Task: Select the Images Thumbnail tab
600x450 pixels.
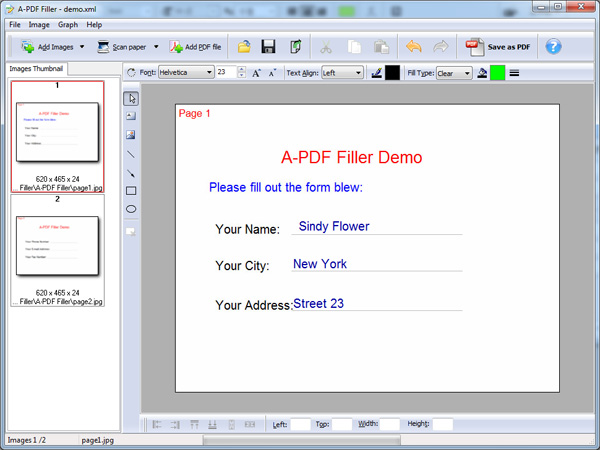Action: tap(36, 69)
